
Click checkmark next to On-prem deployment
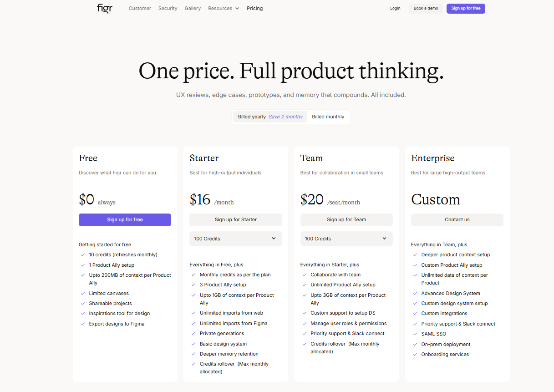pos(415,344)
